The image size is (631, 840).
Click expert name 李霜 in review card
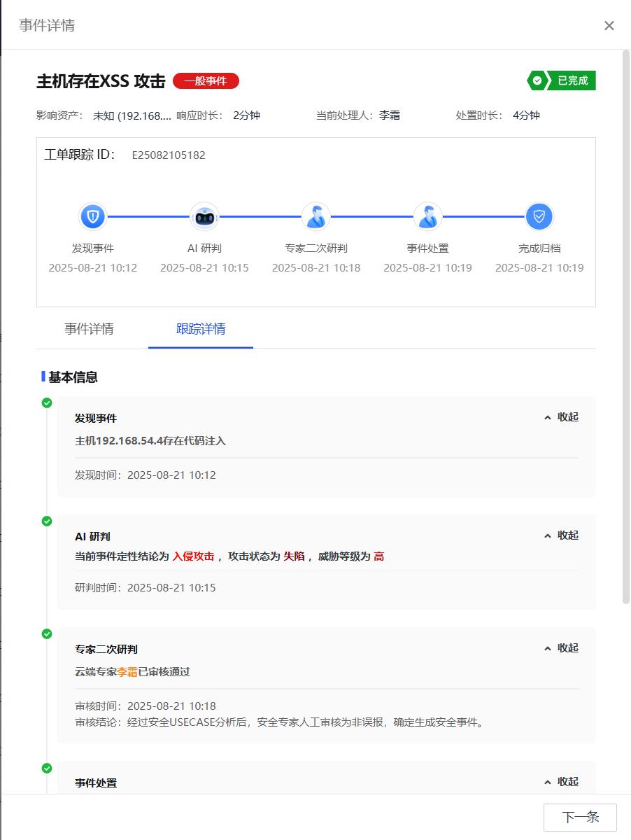tap(127, 672)
